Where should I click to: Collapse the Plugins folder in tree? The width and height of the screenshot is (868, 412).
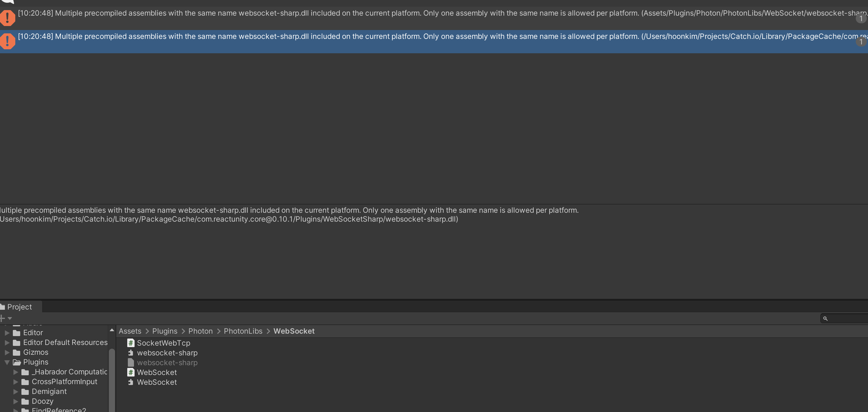tap(7, 362)
